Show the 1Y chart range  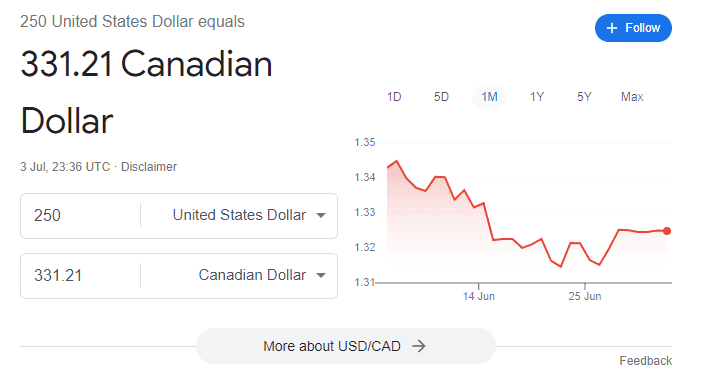coord(537,97)
